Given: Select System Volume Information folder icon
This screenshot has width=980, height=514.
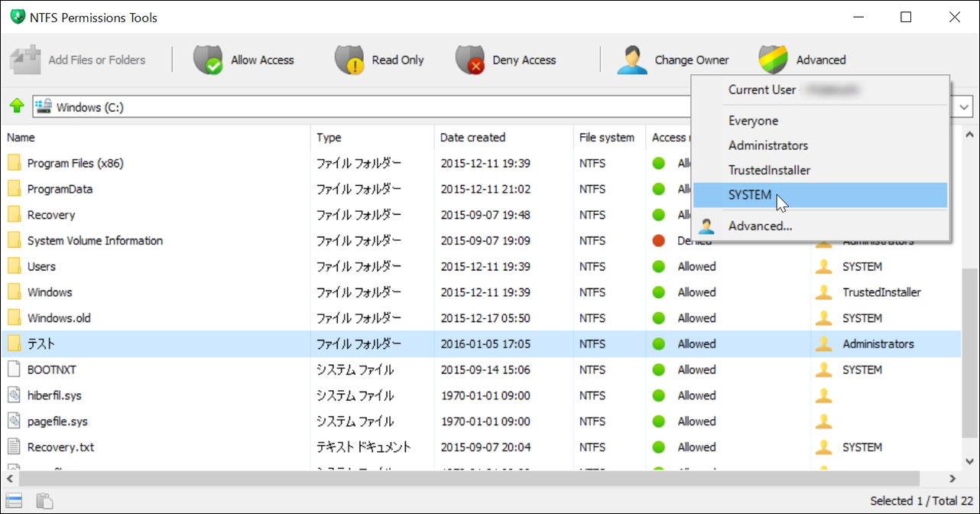Looking at the screenshot, I should click(x=14, y=240).
